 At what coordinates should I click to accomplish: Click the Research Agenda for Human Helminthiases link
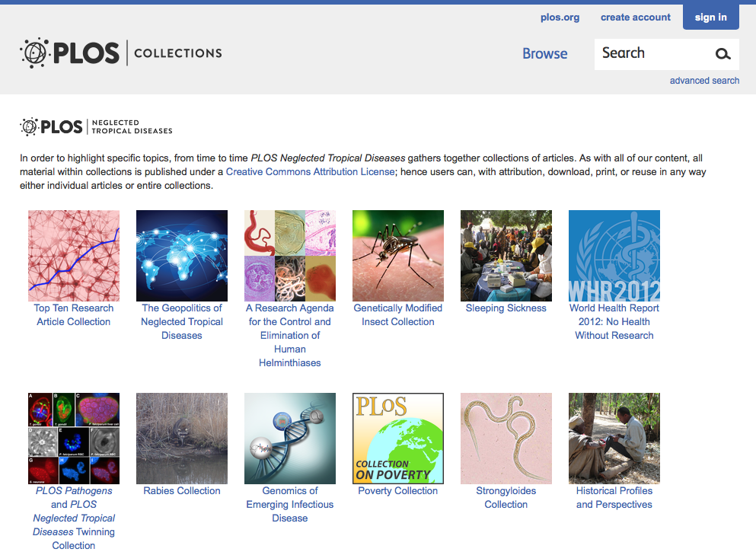pyautogui.click(x=290, y=335)
